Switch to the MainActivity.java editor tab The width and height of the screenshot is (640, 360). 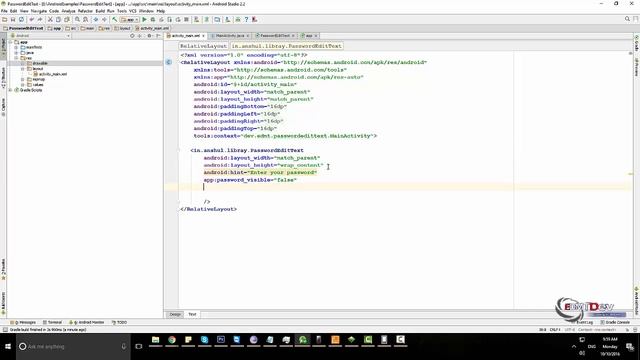click(x=229, y=36)
